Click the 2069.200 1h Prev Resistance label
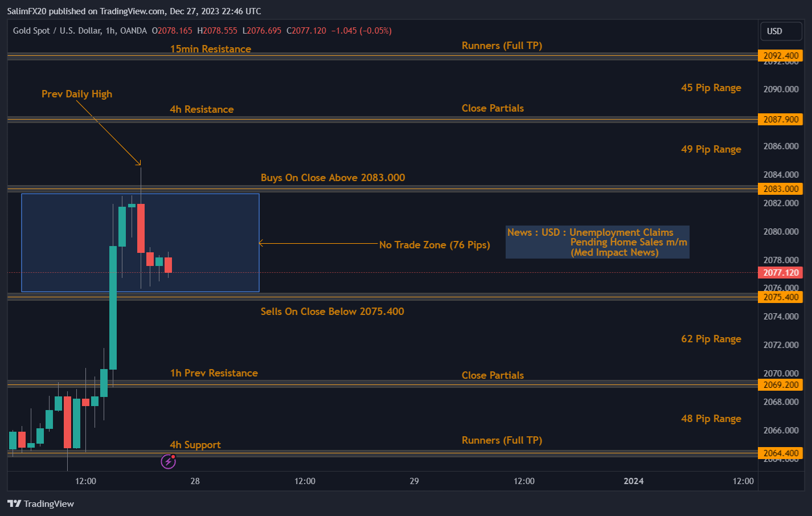The image size is (812, 516). (x=781, y=384)
